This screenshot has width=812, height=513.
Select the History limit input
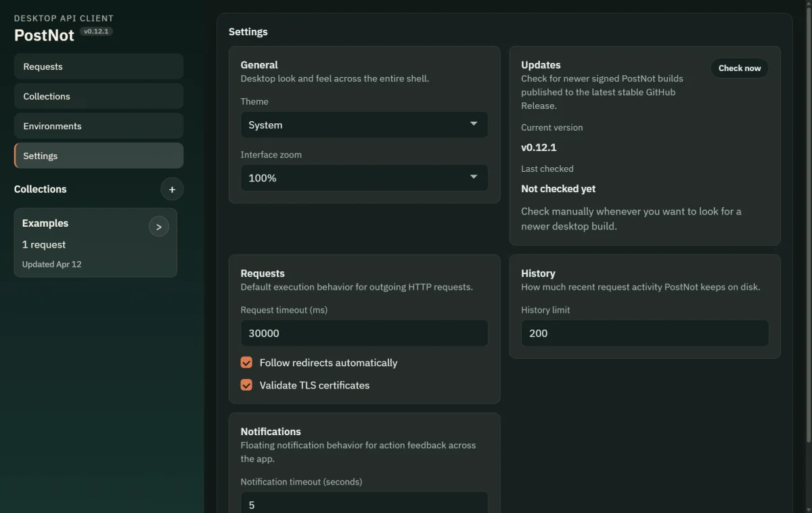[644, 333]
